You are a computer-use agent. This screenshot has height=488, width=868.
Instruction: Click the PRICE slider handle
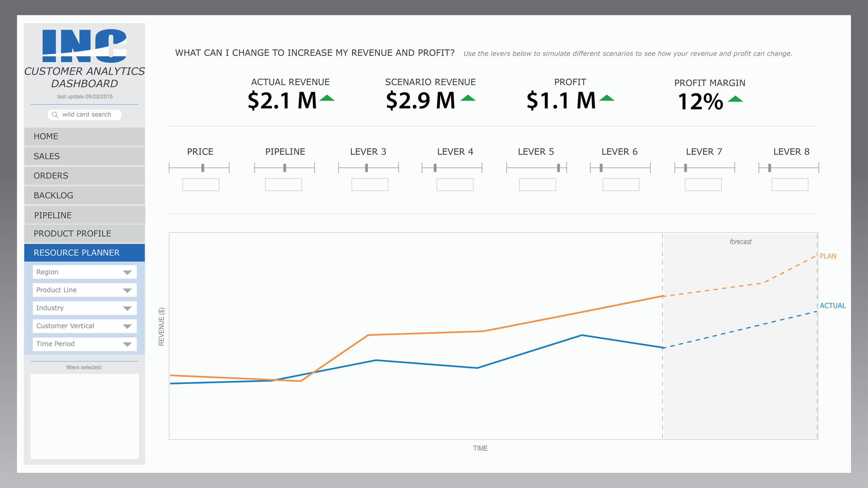coord(203,168)
